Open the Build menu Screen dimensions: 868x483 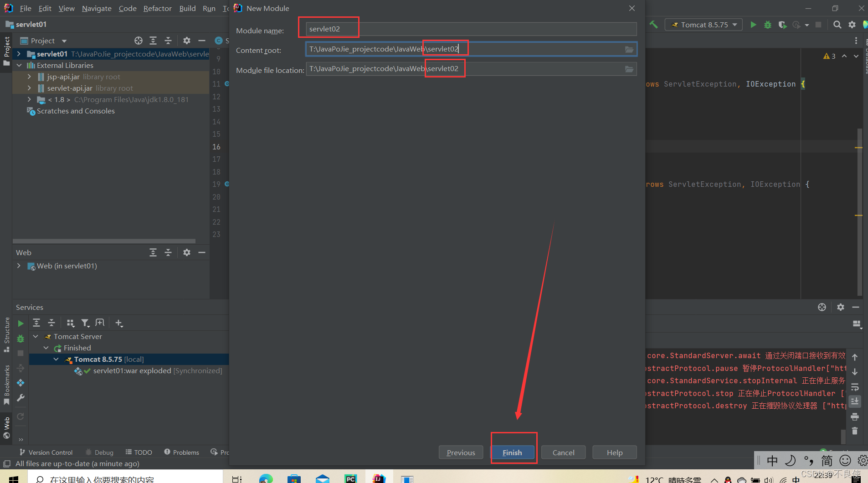pyautogui.click(x=187, y=8)
